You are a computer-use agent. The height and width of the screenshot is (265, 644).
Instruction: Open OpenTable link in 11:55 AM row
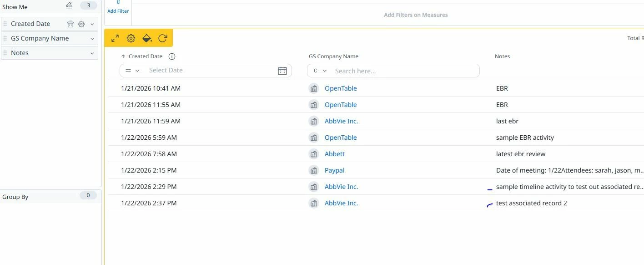tap(341, 105)
